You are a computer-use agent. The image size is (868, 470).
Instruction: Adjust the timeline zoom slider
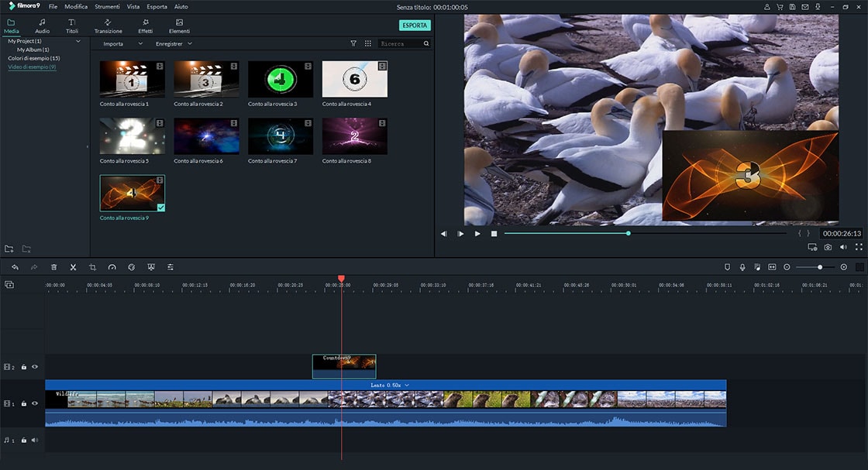click(x=815, y=267)
